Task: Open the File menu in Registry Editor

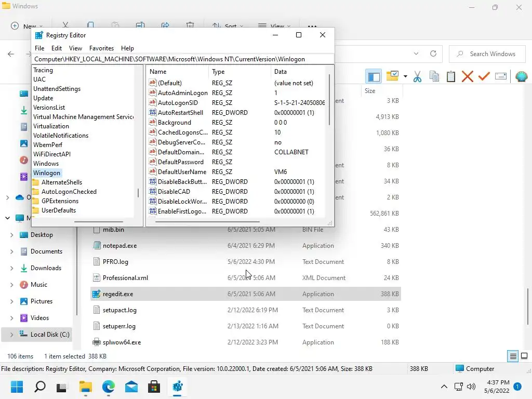Action: click(x=39, y=48)
